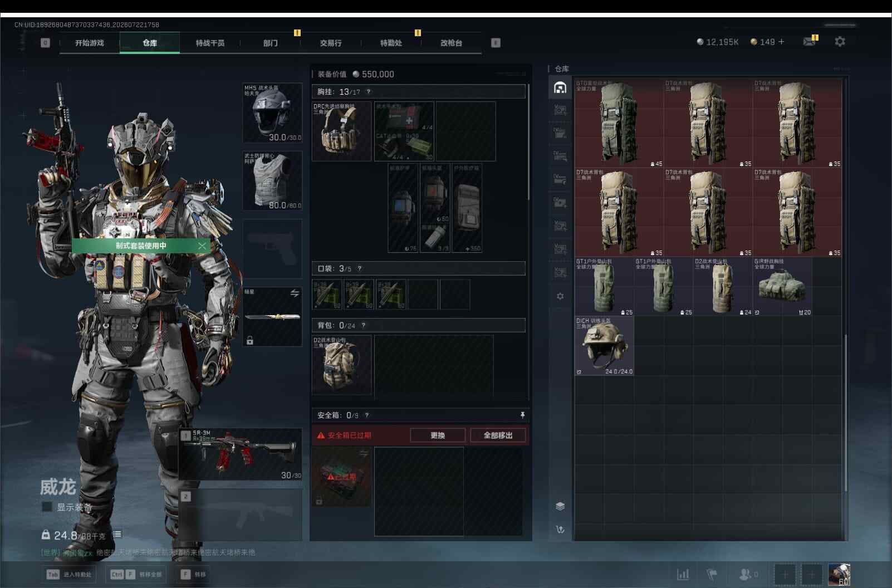Click the stacked layers sort icon
The width and height of the screenshot is (892, 588).
[560, 506]
